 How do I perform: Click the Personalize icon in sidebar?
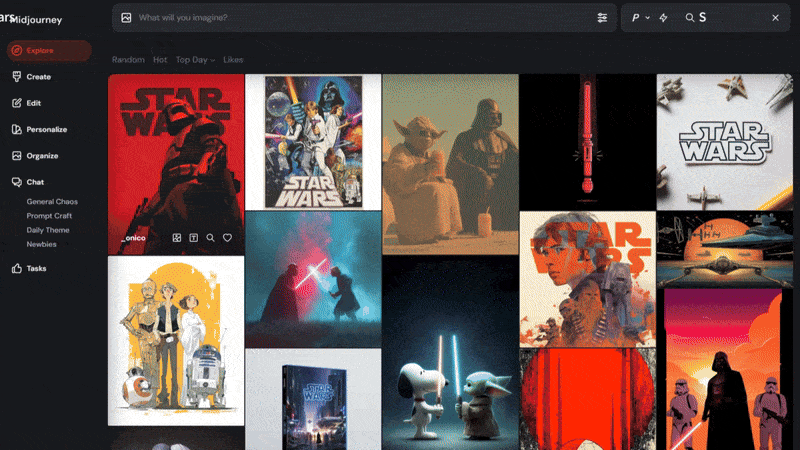(17, 130)
